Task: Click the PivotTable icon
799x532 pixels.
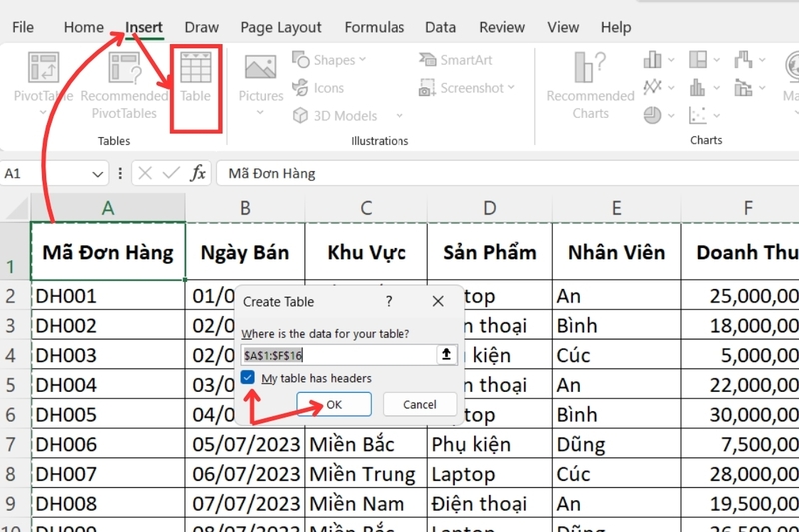Action: (43, 68)
